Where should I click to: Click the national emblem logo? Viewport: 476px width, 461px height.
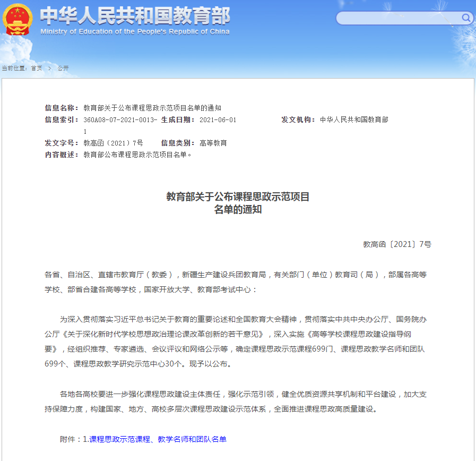18,20
